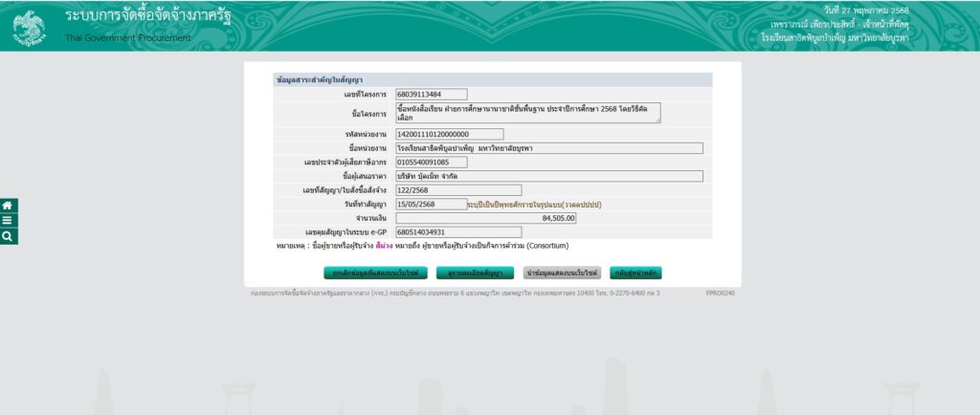Click the resize handle of project name textarea
The height and width of the screenshot is (415, 980).
pos(657,120)
